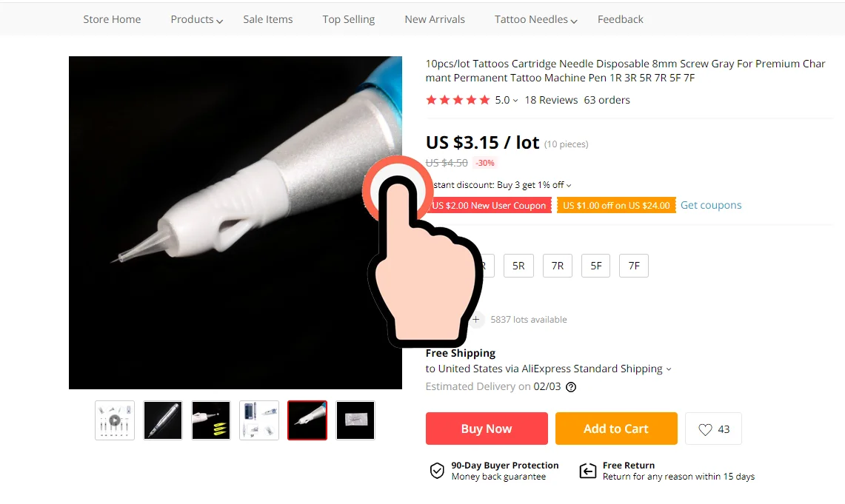This screenshot has width=845, height=504.
Task: Click the plus quantity increase icon
Action: (476, 319)
